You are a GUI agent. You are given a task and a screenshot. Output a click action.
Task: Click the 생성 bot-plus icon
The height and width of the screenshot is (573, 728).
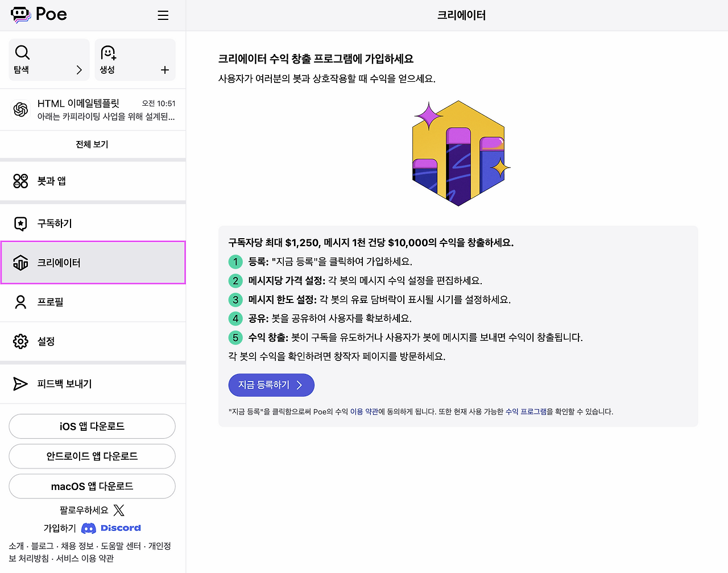(x=108, y=53)
